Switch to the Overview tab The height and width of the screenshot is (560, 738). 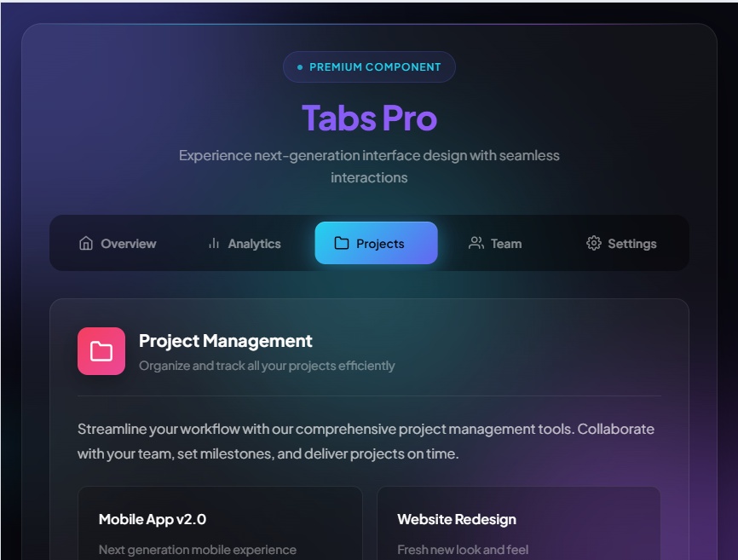point(118,243)
